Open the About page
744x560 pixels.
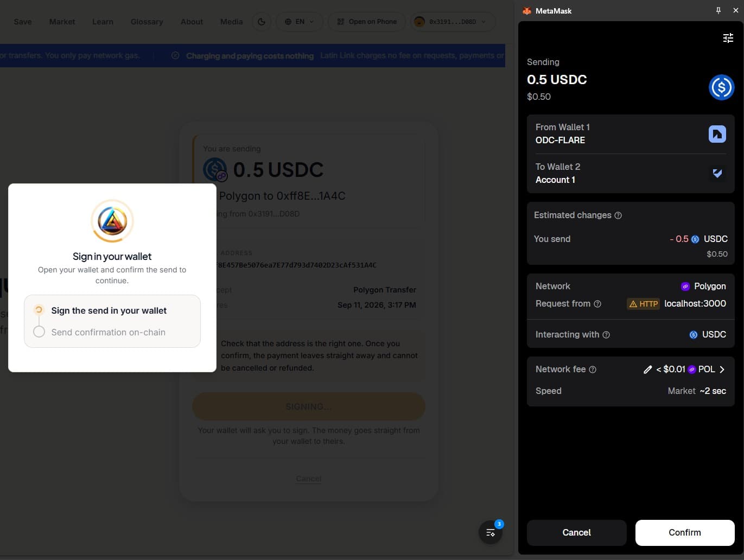coord(192,22)
